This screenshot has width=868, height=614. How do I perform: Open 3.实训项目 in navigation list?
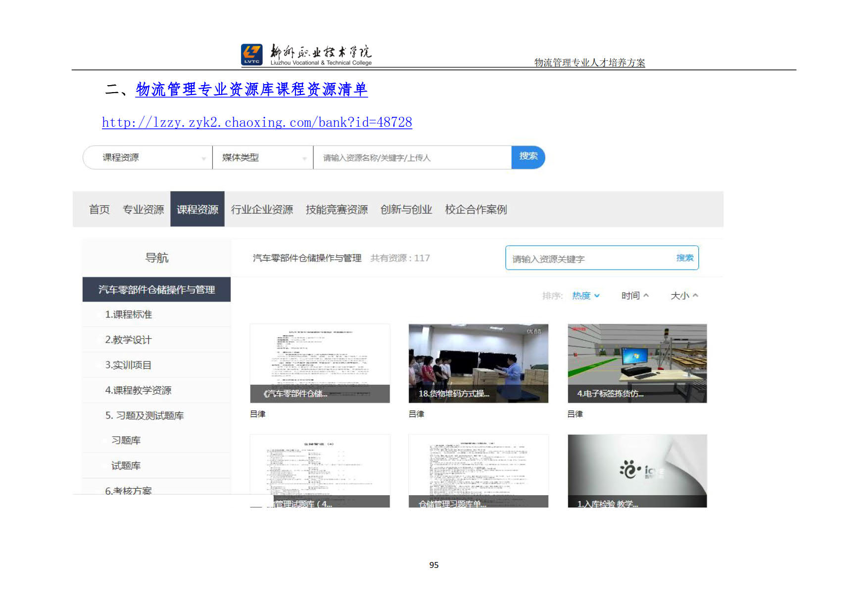pos(128,365)
